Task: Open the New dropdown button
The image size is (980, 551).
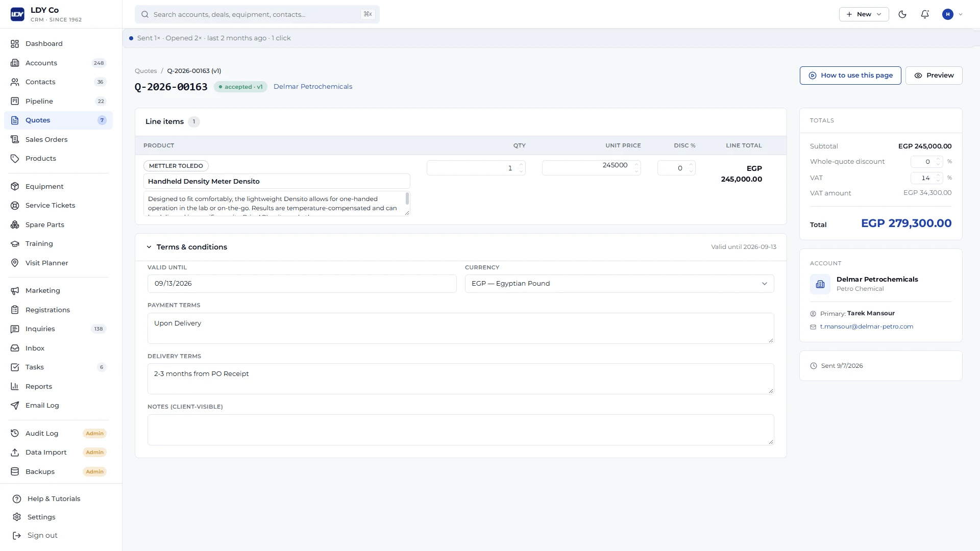Action: 864,14
